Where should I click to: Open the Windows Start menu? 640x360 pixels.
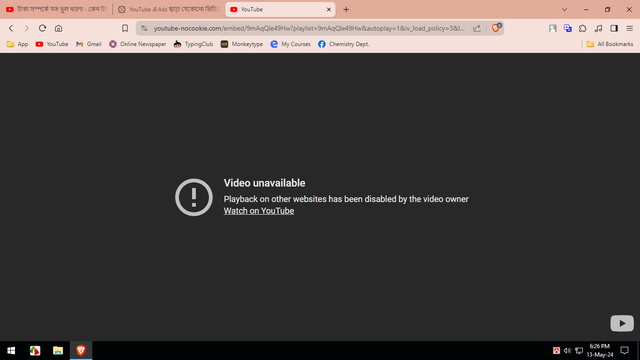(11, 351)
